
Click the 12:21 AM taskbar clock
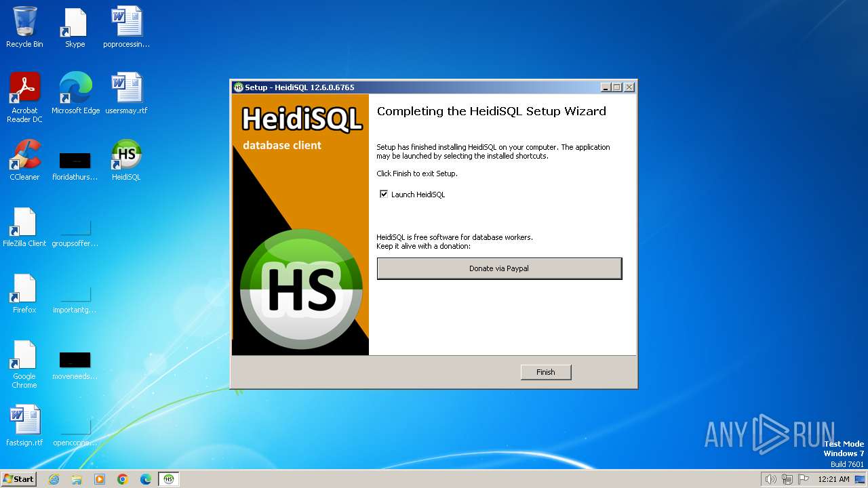[834, 479]
